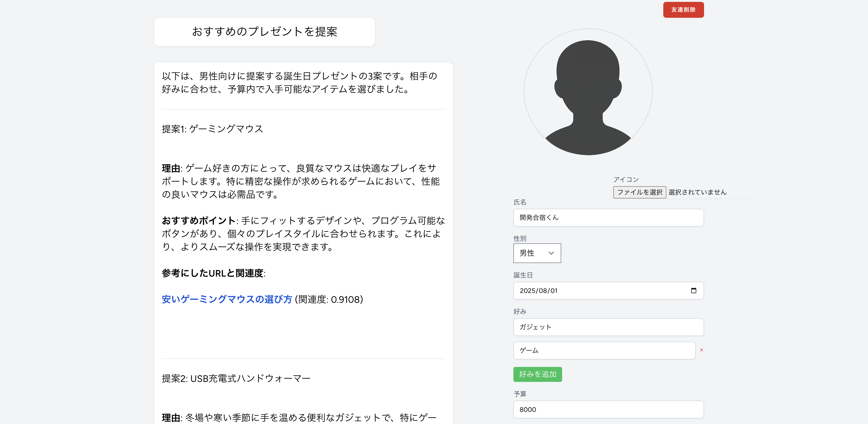The width and height of the screenshot is (868, 424).
Task: Remove the ゲーム preference with red ×
Action: click(x=701, y=350)
